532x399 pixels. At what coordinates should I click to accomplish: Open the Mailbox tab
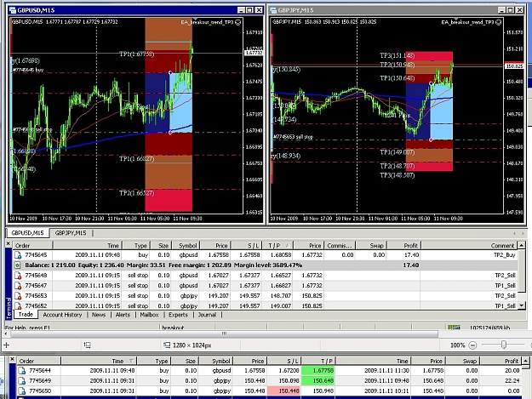click(149, 315)
